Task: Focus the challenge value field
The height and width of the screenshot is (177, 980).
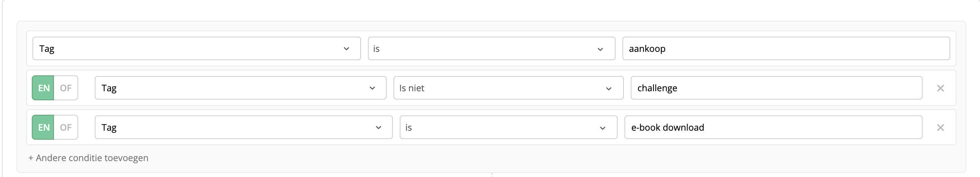Action: (776, 88)
